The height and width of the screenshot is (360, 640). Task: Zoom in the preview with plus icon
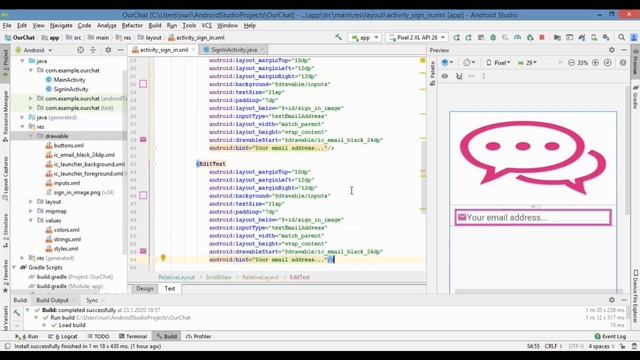pyautogui.click(x=596, y=63)
